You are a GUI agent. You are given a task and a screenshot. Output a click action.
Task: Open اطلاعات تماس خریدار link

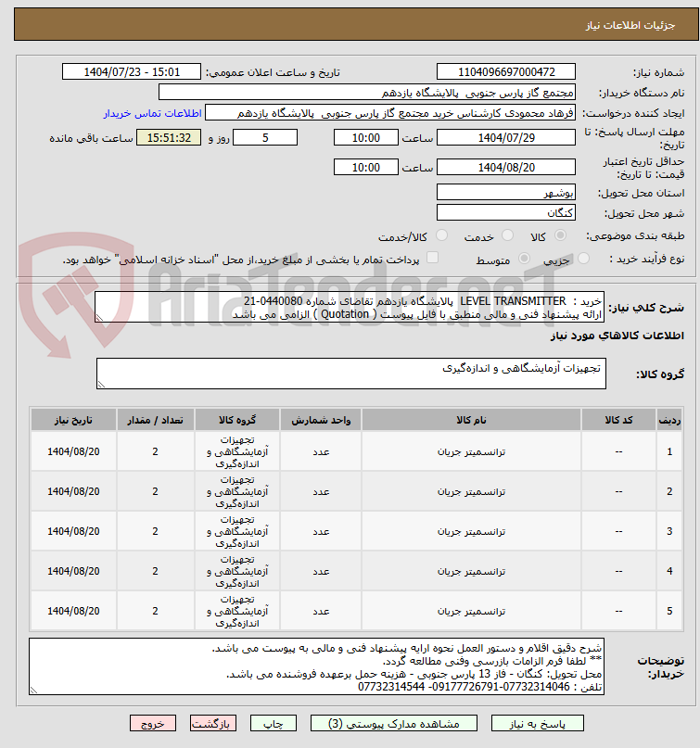click(153, 113)
